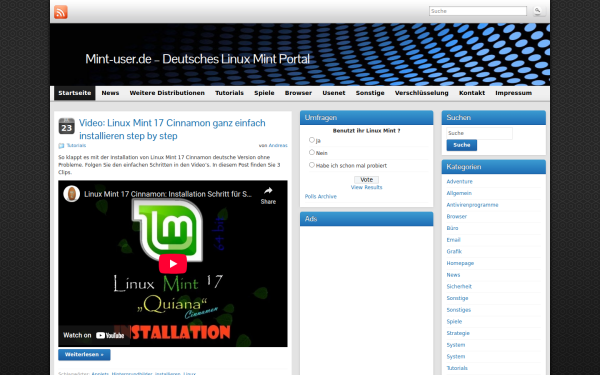Screen dimensions: 600x375
Task: Click the Share arrow on video
Action: (268, 195)
